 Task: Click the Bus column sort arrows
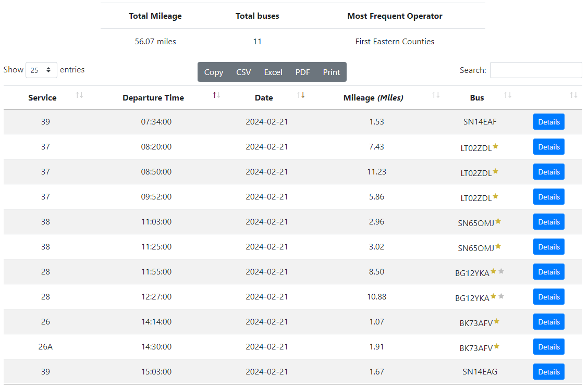[x=508, y=95]
